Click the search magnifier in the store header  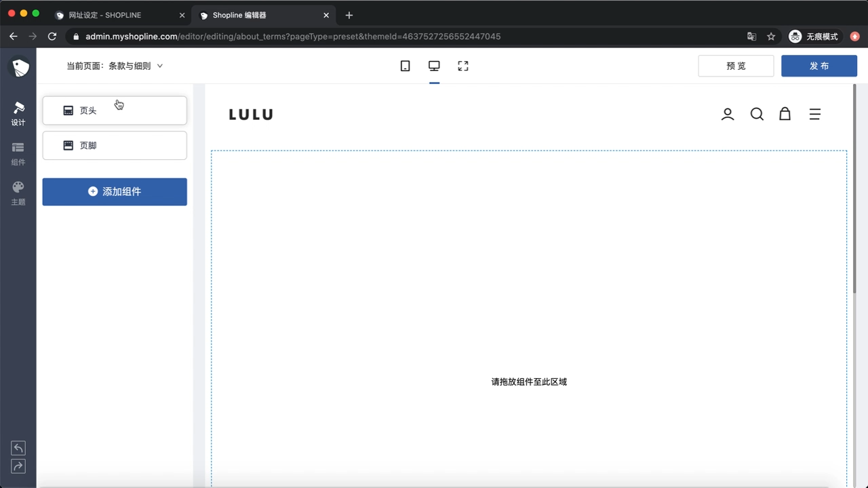[757, 114]
